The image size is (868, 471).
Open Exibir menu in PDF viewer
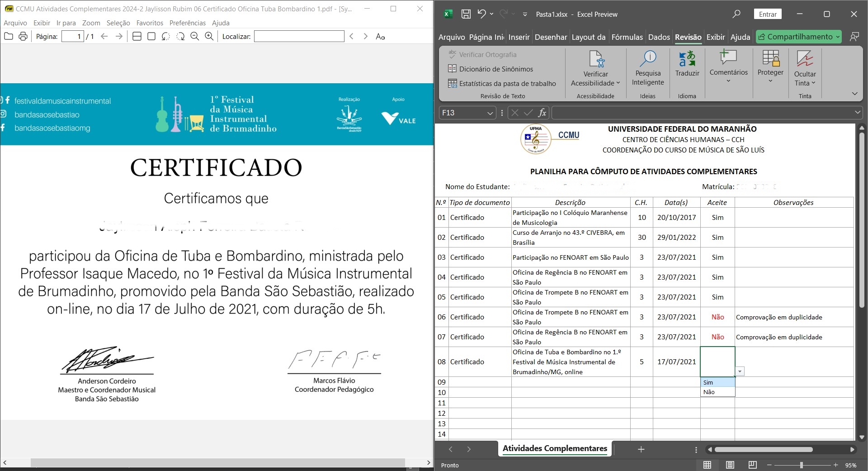[42, 23]
